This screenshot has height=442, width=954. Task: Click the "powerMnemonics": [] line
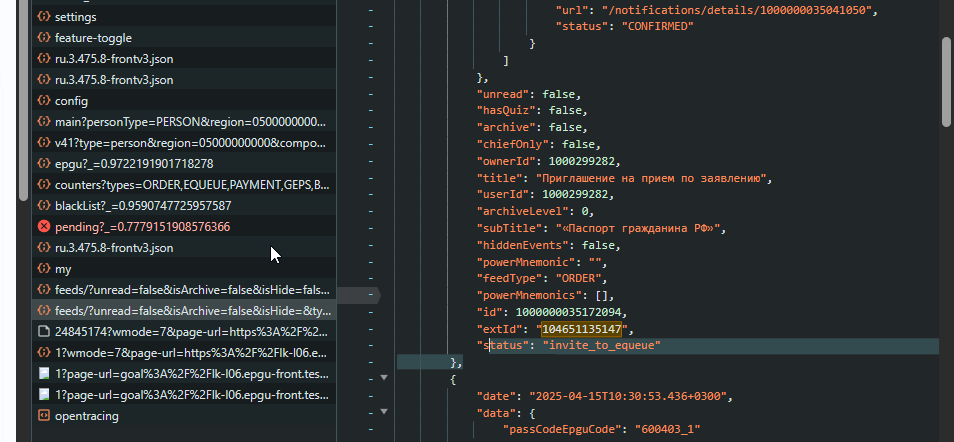pos(546,296)
